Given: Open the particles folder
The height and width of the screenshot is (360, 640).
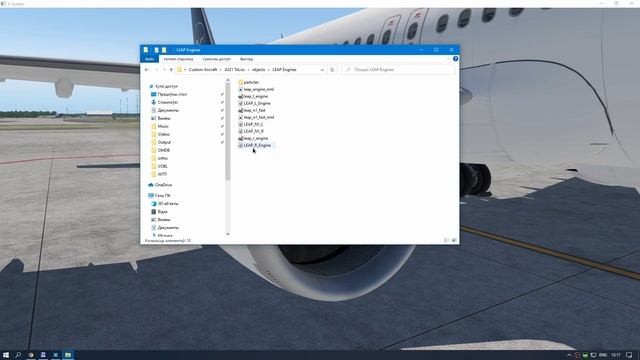Looking at the screenshot, I should tap(248, 82).
